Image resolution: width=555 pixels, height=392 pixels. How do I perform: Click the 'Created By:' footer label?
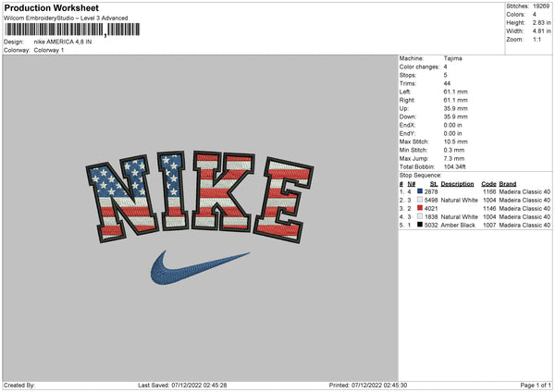pos(19,385)
